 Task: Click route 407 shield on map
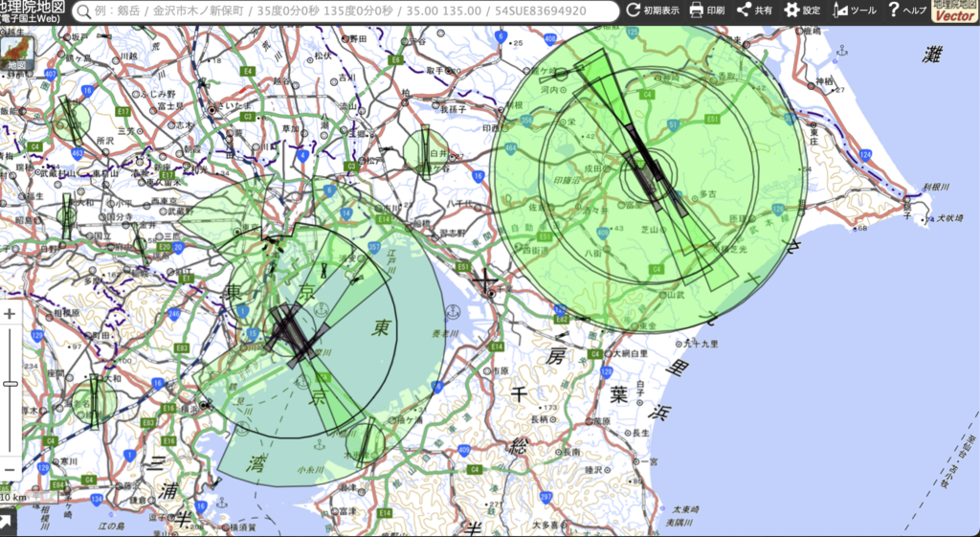51,74
